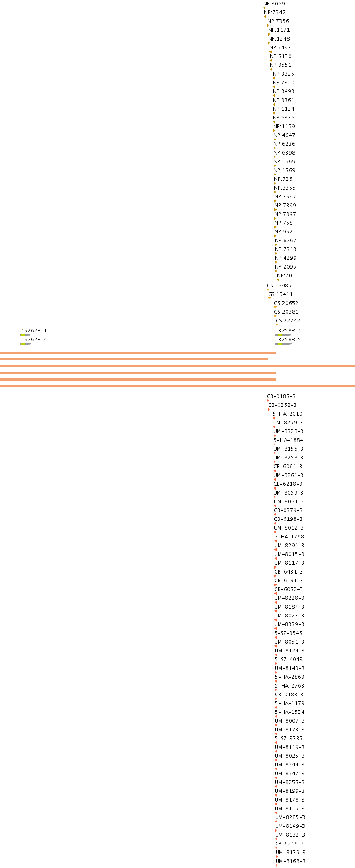Select the UM-8168-3 label

pos(290,861)
